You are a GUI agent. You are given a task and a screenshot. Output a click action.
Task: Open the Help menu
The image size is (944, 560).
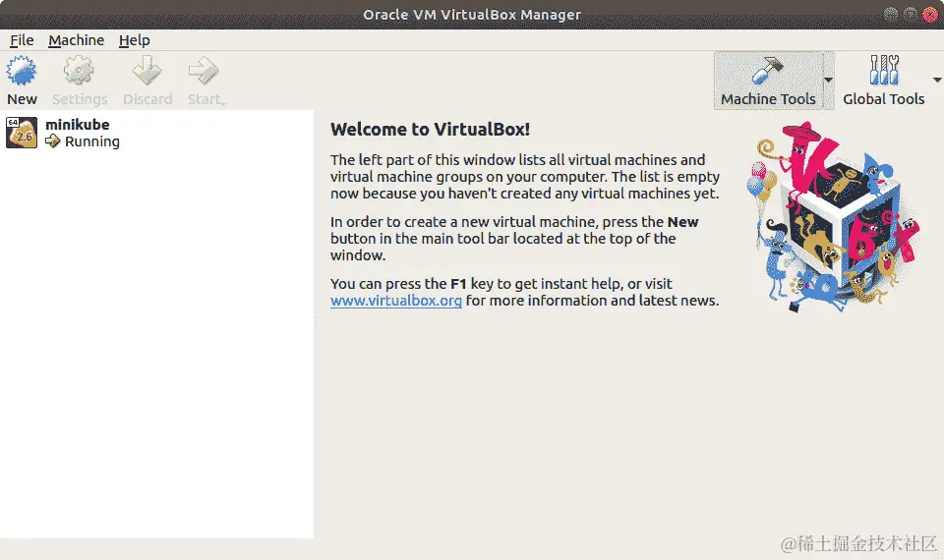[x=134, y=40]
